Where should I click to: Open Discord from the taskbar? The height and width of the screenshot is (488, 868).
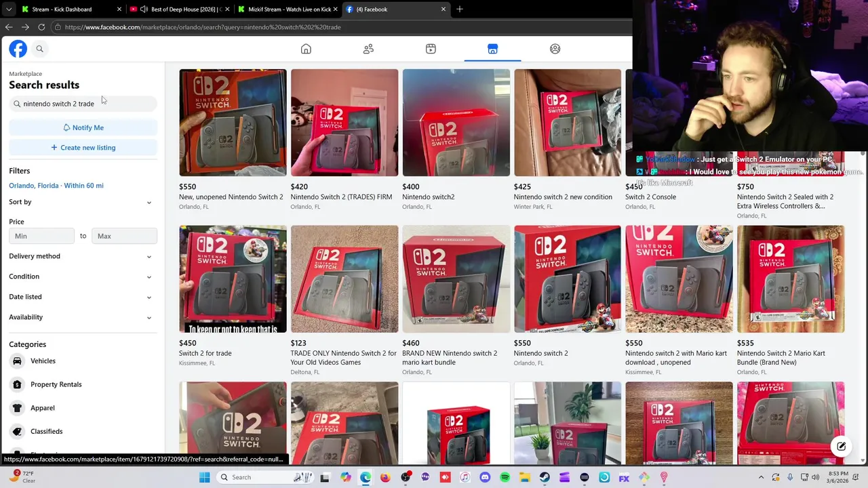pos(485,477)
